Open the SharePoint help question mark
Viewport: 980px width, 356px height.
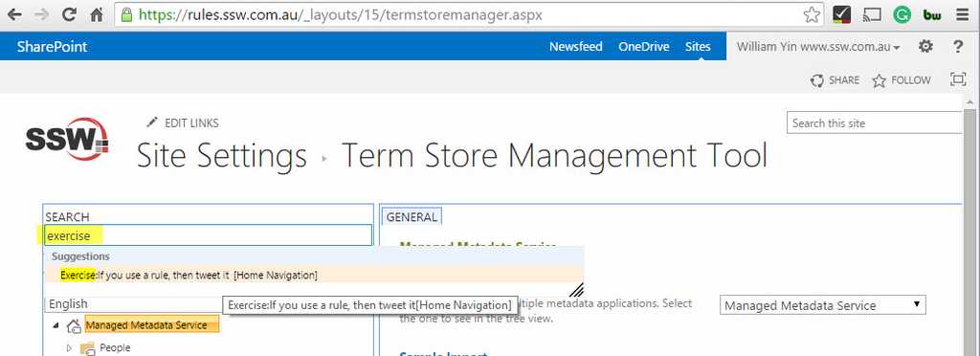pos(958,46)
